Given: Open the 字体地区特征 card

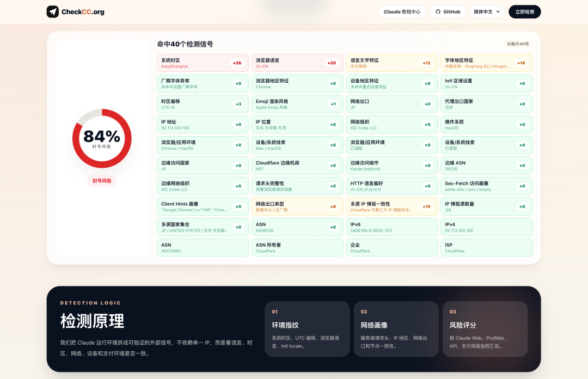Looking at the screenshot, I should 486,63.
